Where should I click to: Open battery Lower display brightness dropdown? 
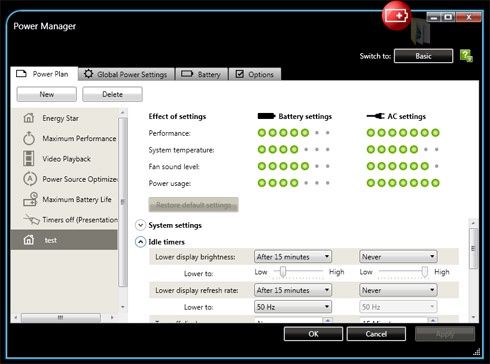pyautogui.click(x=293, y=257)
